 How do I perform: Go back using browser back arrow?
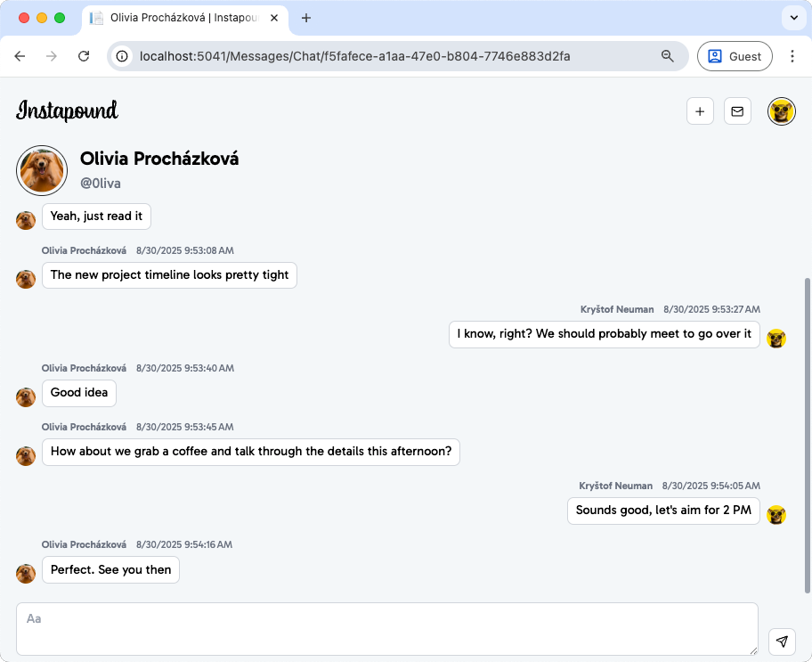pos(20,56)
